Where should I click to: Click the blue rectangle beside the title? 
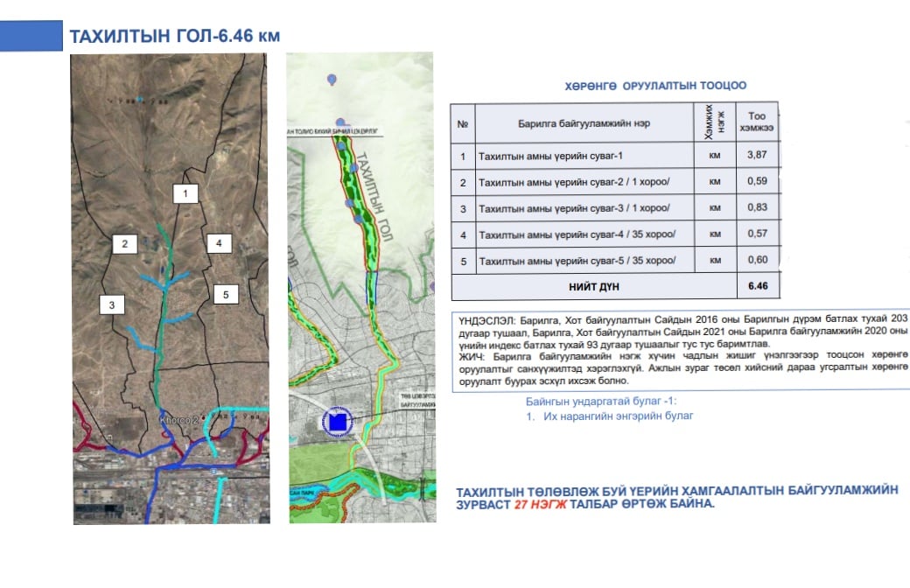pyautogui.click(x=29, y=35)
